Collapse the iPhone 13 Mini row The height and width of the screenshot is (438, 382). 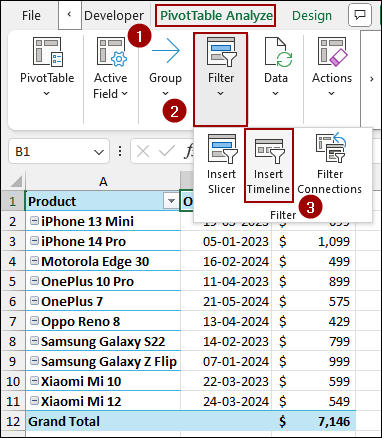click(x=34, y=221)
